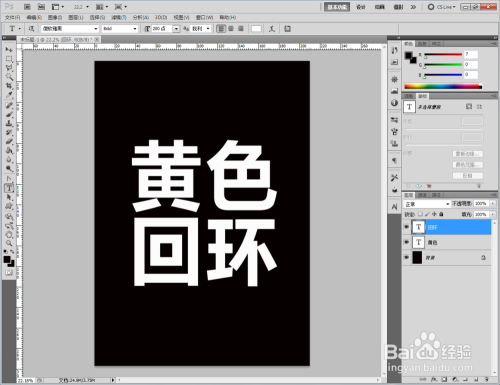
Task: Click the status bar zoom percentage field
Action: 25,380
